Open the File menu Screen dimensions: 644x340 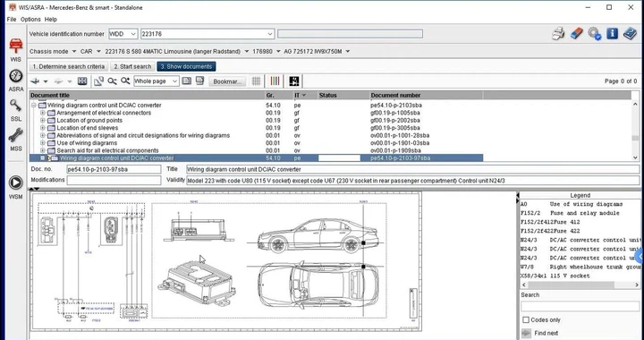click(x=12, y=20)
